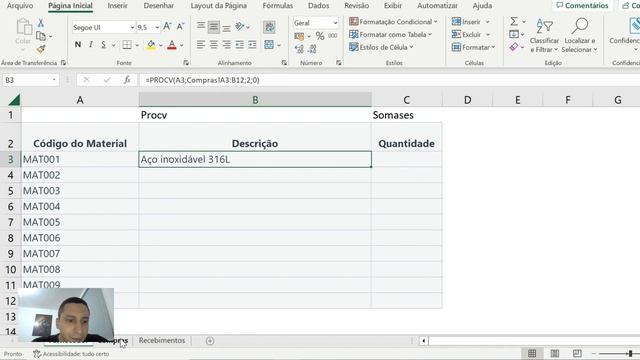Apply the percent style icon
Image resolution: width=640 pixels, height=360 pixels.
coord(320,36)
